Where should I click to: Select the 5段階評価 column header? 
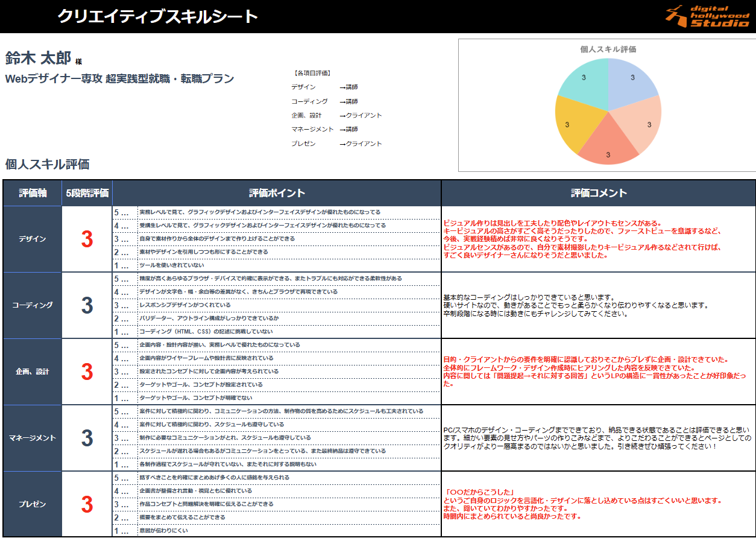(x=87, y=193)
